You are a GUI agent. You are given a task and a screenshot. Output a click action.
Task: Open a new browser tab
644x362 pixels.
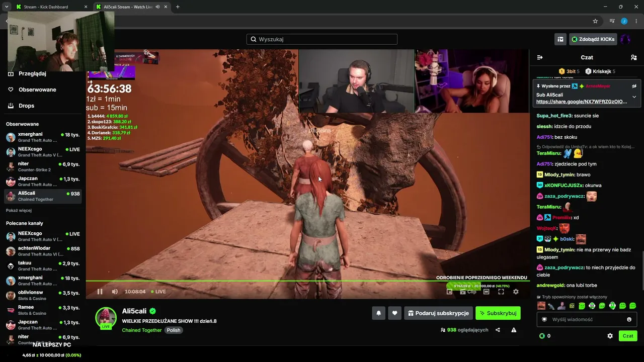point(178,7)
